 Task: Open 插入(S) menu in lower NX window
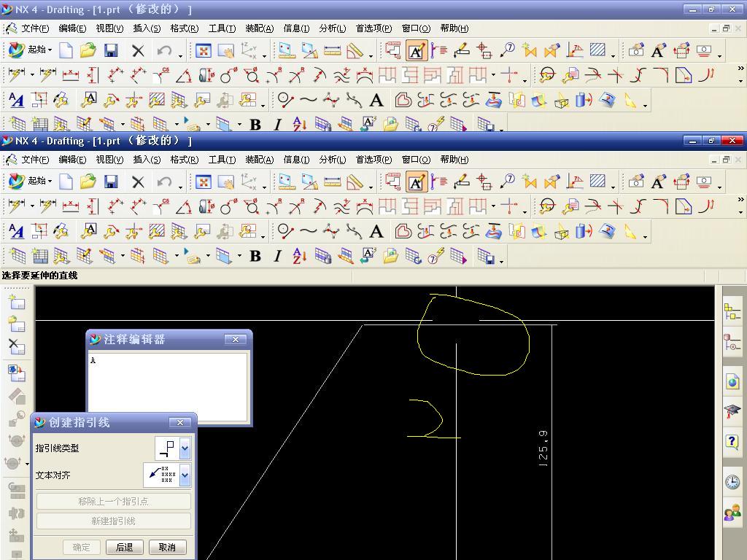(147, 160)
